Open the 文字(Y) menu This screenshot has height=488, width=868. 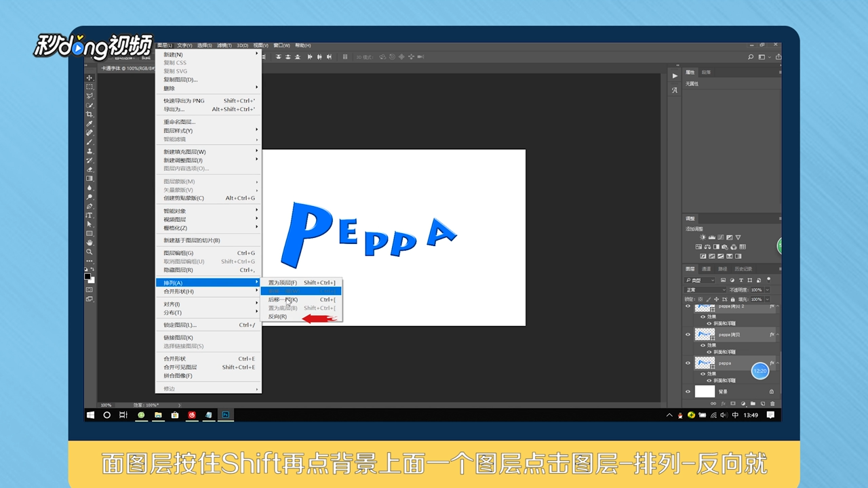[x=184, y=45]
